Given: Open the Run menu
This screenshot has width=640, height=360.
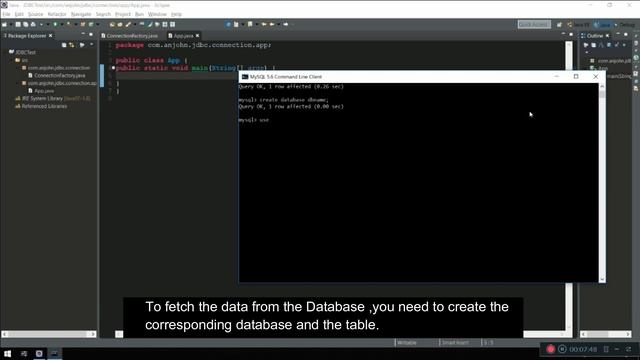Looking at the screenshot, I should (x=139, y=14).
